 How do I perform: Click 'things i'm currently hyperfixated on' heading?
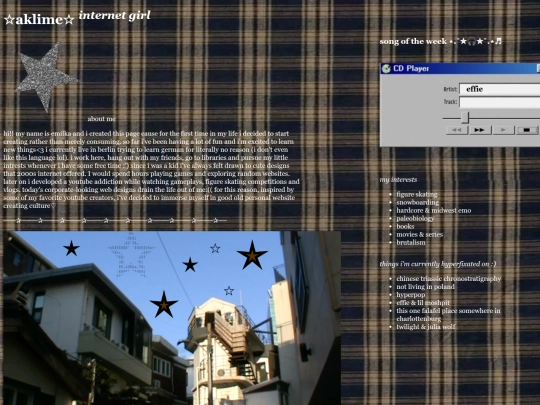(x=438, y=264)
